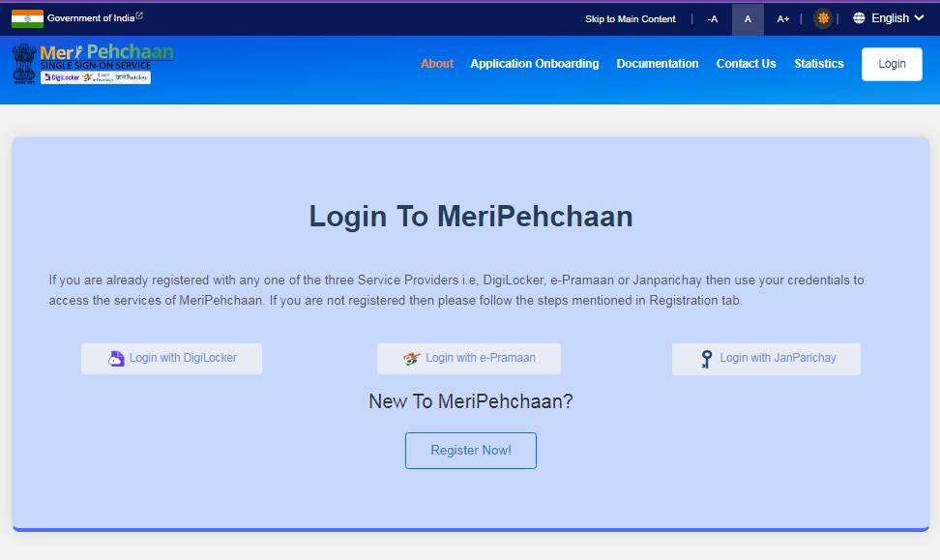Image resolution: width=940 pixels, height=560 pixels.
Task: View the Statistics page
Action: 819,64
